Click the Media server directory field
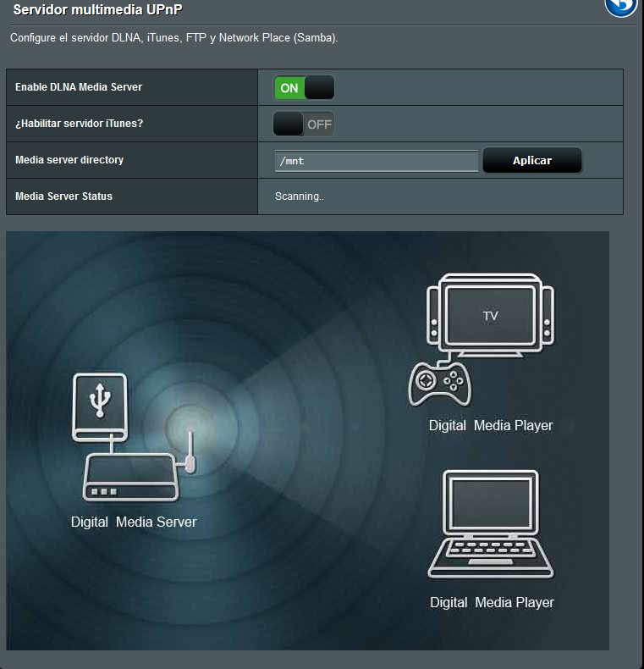Image resolution: width=644 pixels, height=669 pixels. pos(377,161)
